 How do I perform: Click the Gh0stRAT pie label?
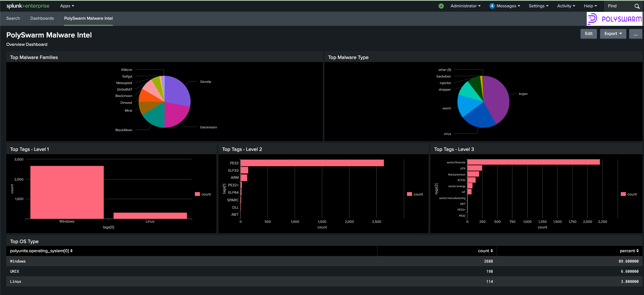[124, 89]
